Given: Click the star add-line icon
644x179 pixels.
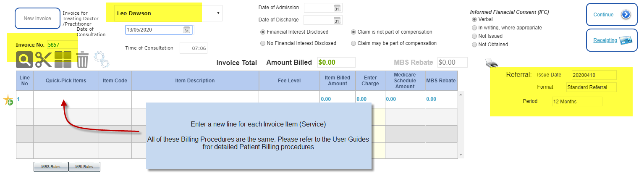Looking at the screenshot, I should (x=8, y=100).
